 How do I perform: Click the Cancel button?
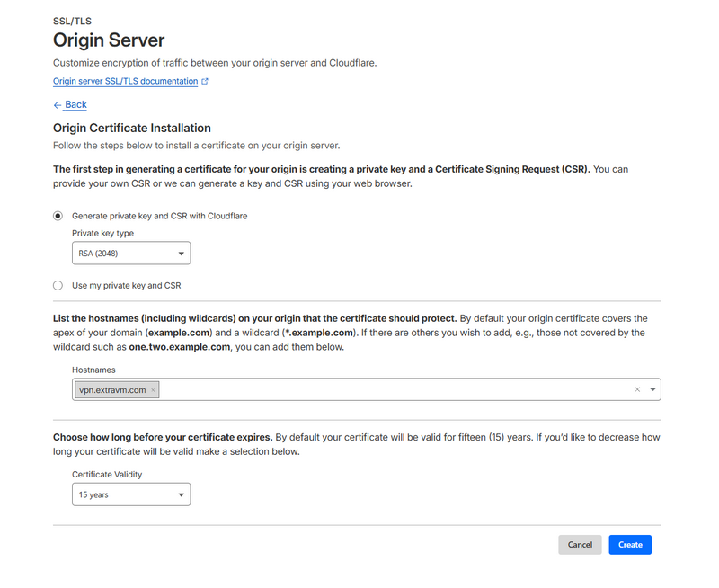pos(580,545)
